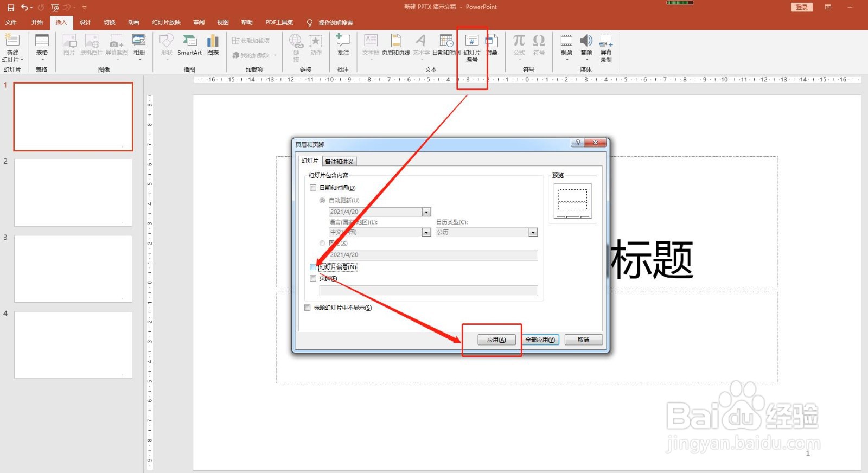868x473 pixels.
Task: Click the Action icon
Action: click(x=316, y=41)
